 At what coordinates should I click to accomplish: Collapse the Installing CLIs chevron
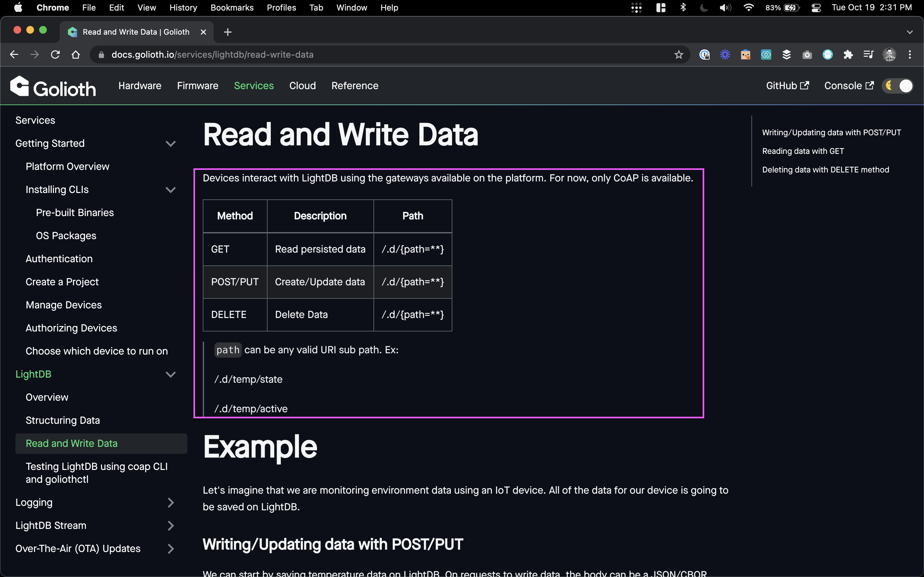pos(171,190)
